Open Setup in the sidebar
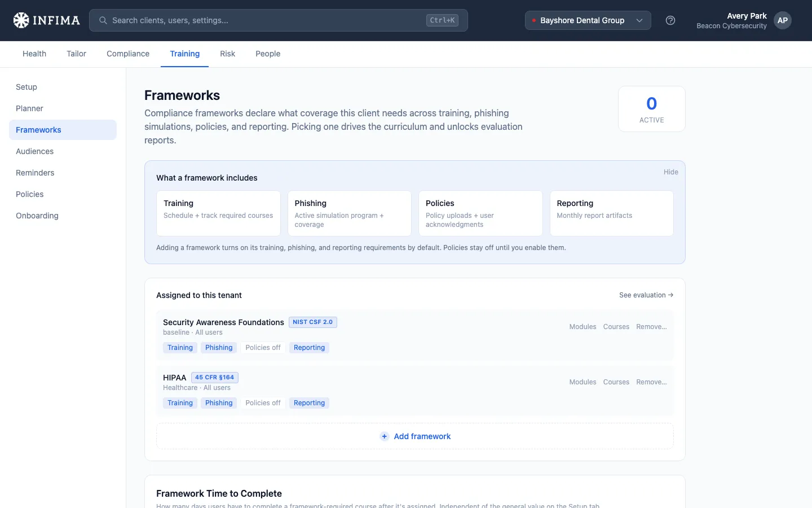812x508 pixels. [x=63, y=87]
